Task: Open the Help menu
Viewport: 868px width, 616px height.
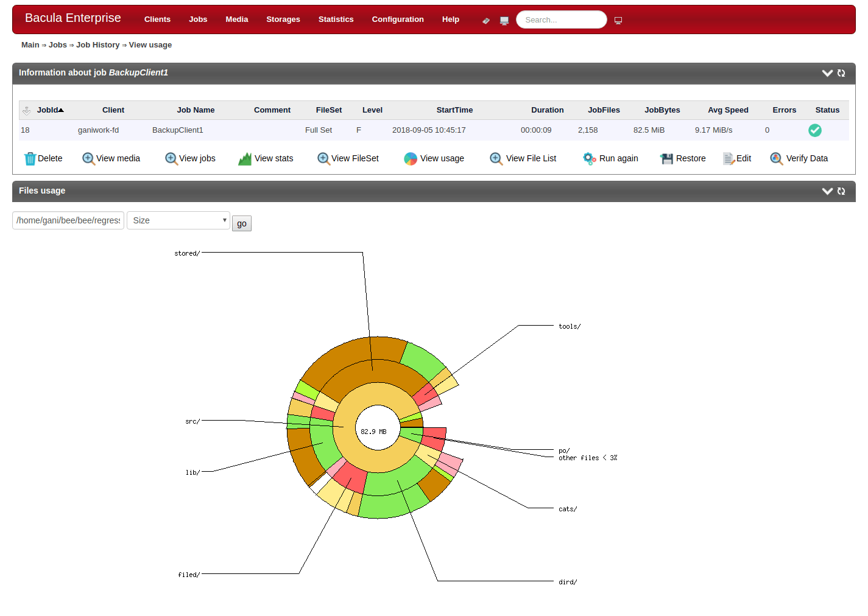Action: pos(451,19)
